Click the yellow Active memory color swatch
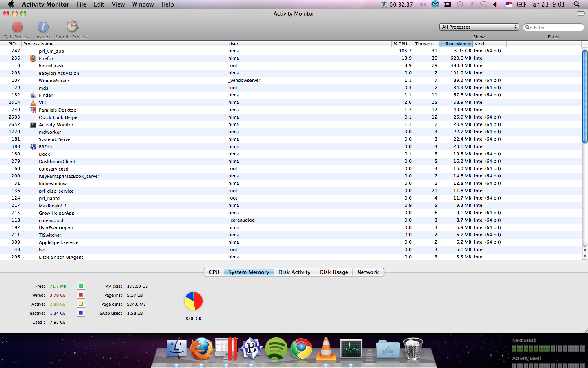Image resolution: width=588 pixels, height=368 pixels. tap(81, 304)
